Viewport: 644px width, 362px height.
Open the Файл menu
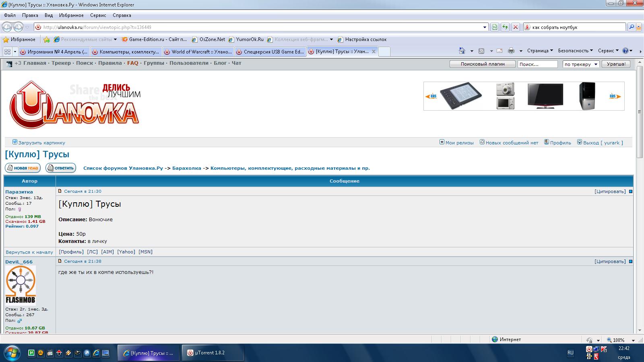point(10,15)
